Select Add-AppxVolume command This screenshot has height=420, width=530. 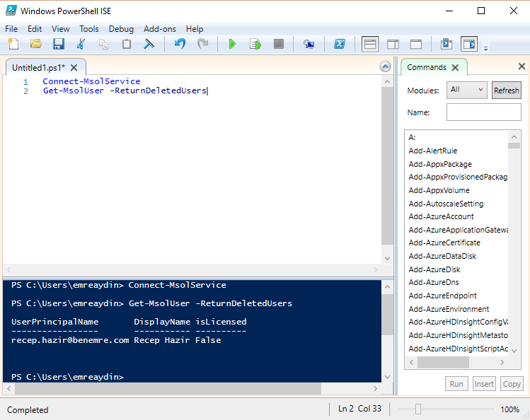[439, 190]
